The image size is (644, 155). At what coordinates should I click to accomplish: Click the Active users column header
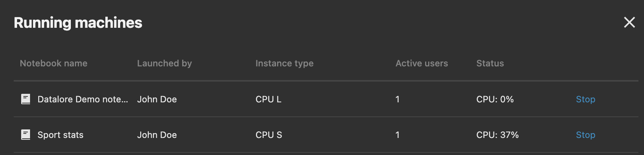pyautogui.click(x=421, y=63)
